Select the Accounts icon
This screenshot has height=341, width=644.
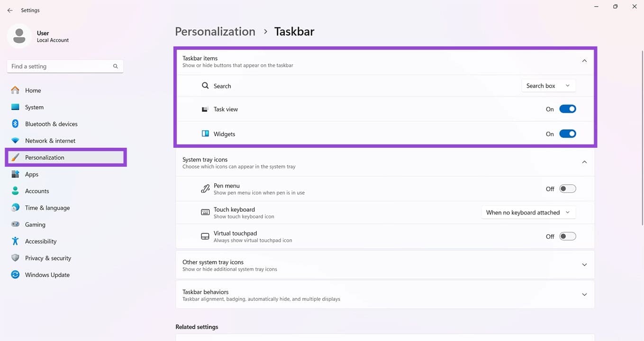point(16,190)
